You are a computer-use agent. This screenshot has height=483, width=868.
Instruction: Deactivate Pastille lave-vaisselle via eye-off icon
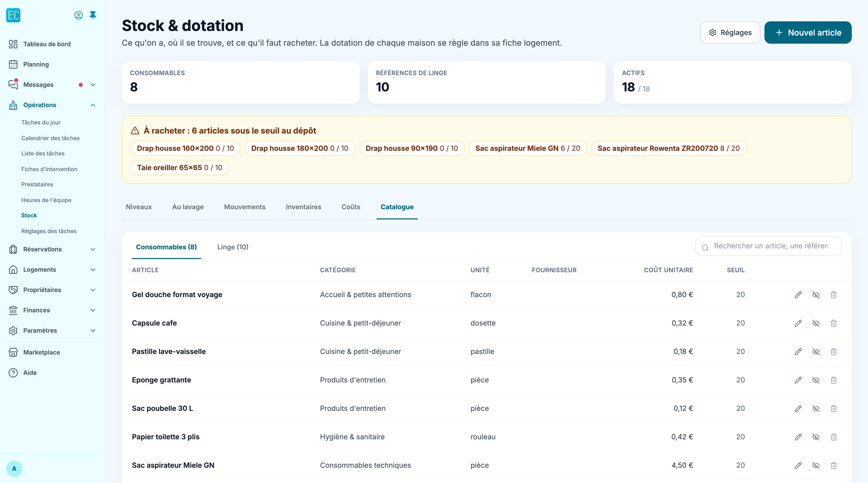tap(816, 351)
